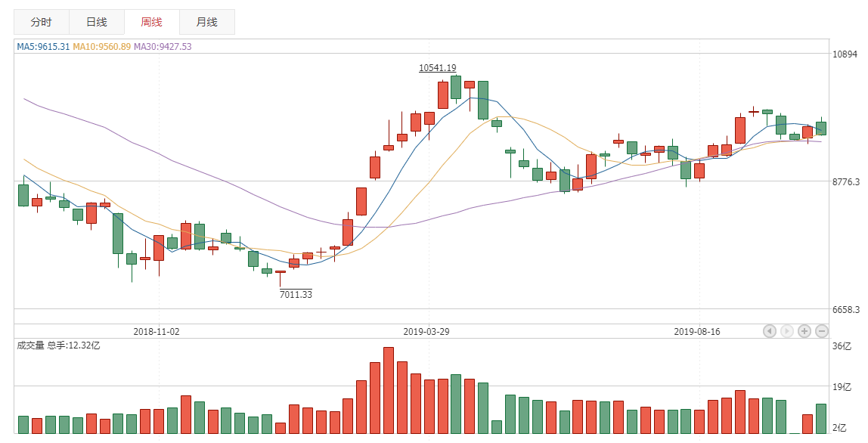Viewport: 868px width, 443px height.
Task: Click the 2019-08-16 date label
Action: coord(697,331)
